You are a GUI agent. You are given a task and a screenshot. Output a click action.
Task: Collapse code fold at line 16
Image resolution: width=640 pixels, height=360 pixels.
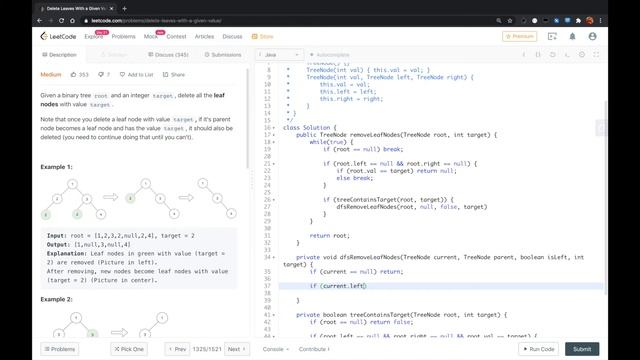pos(274,128)
